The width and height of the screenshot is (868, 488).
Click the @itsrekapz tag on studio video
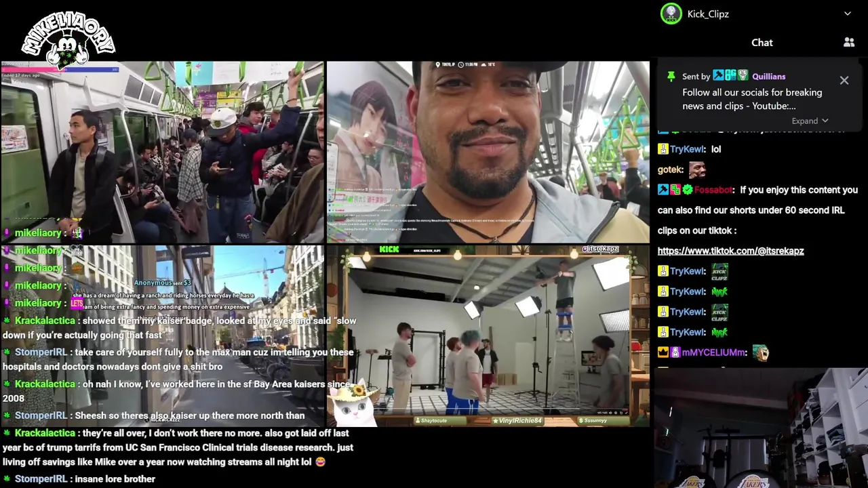[x=599, y=249]
